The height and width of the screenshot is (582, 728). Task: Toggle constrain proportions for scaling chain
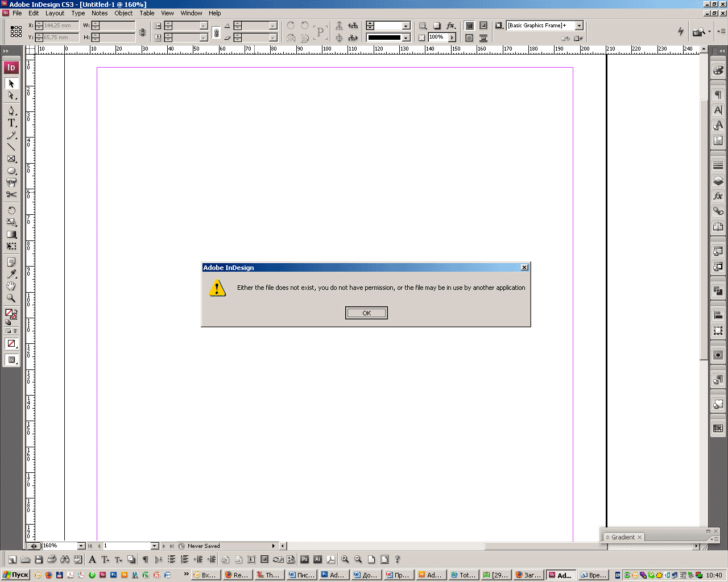click(x=216, y=32)
